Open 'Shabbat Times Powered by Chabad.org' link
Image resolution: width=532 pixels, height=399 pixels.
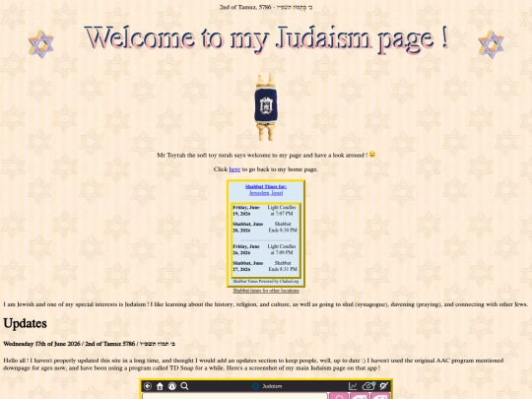coord(266,281)
